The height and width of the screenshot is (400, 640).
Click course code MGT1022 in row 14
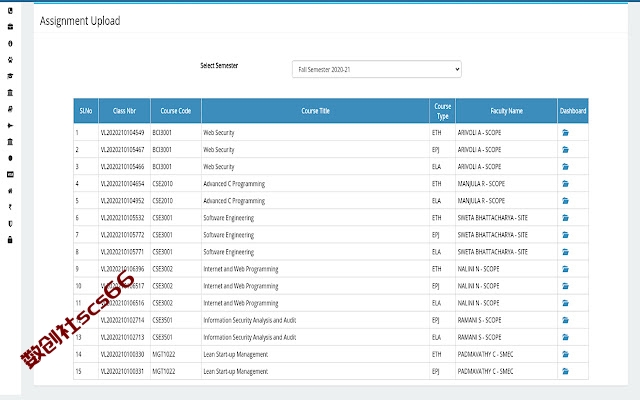click(164, 354)
